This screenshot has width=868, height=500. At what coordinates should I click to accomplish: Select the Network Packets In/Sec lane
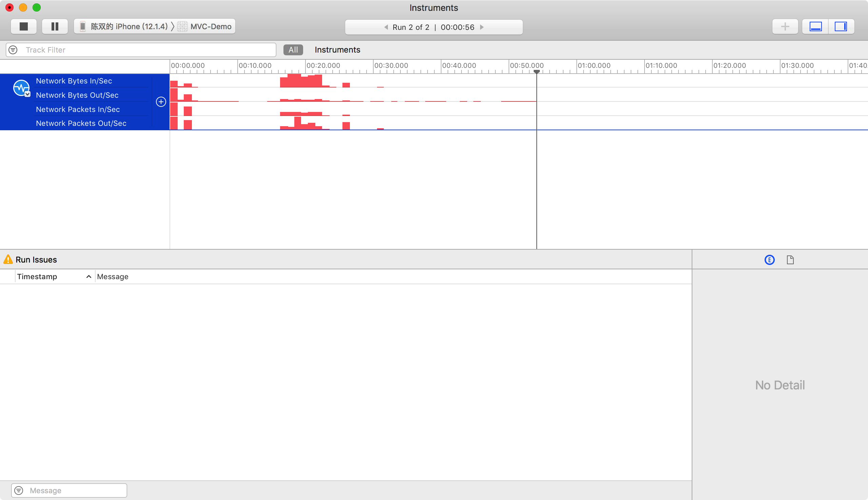(x=78, y=109)
